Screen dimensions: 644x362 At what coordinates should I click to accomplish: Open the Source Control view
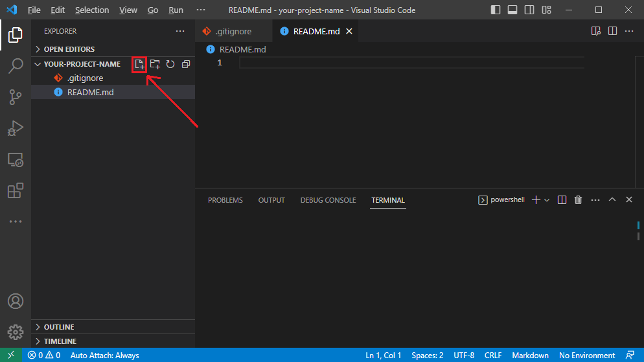[16, 97]
